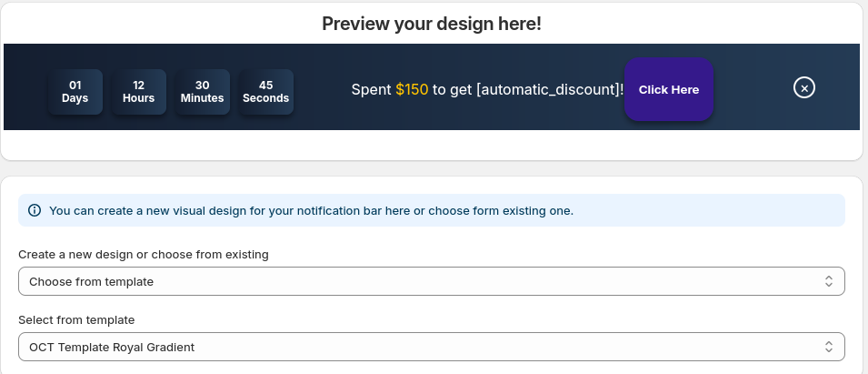Click the chevron arrows of Choose from template select
Image resolution: width=868 pixels, height=374 pixels.
point(828,281)
